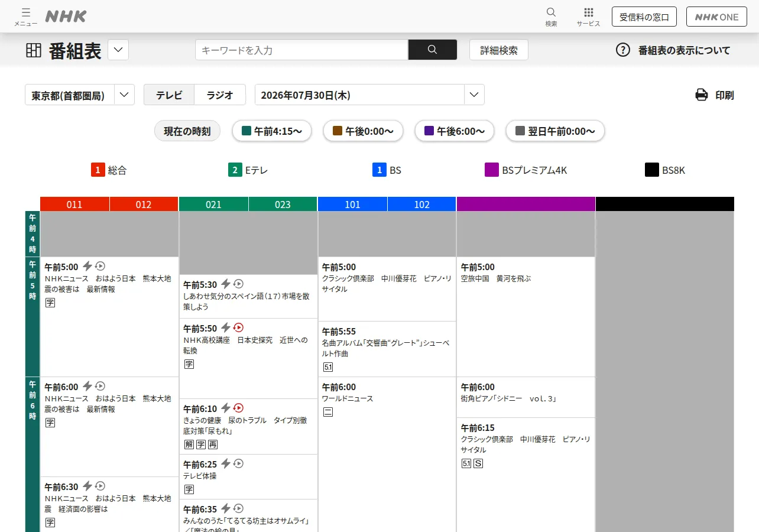Screen dimensions: 759x532
Task: Click lightning icon on 総合 午前6:00 program
Action: (x=87, y=386)
